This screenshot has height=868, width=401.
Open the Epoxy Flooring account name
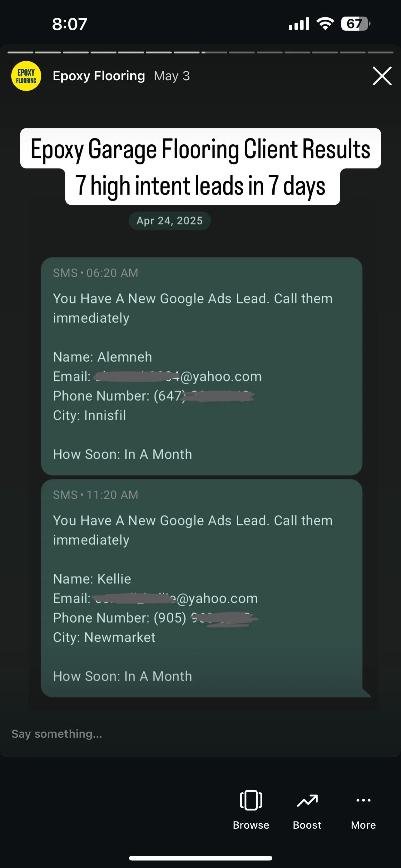99,76
